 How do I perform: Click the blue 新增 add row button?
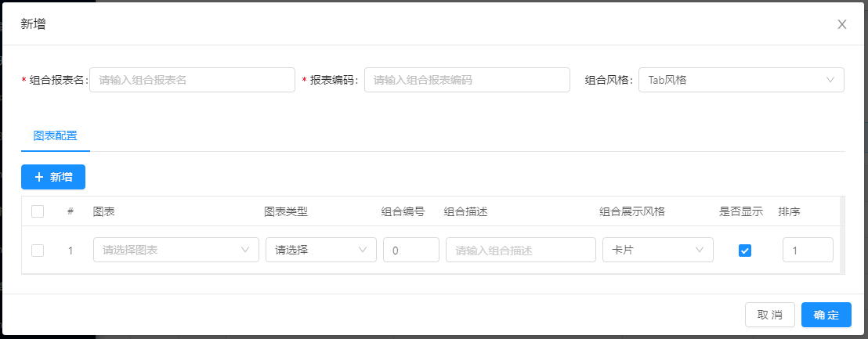tap(53, 177)
